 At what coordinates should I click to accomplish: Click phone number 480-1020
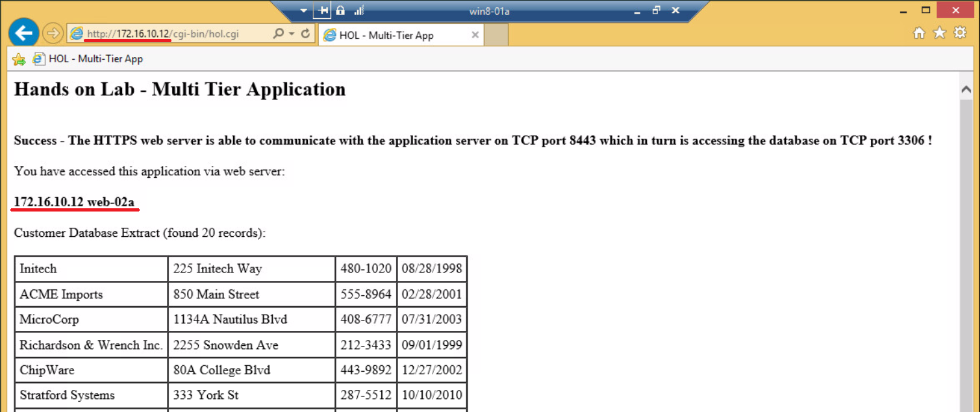point(366,269)
